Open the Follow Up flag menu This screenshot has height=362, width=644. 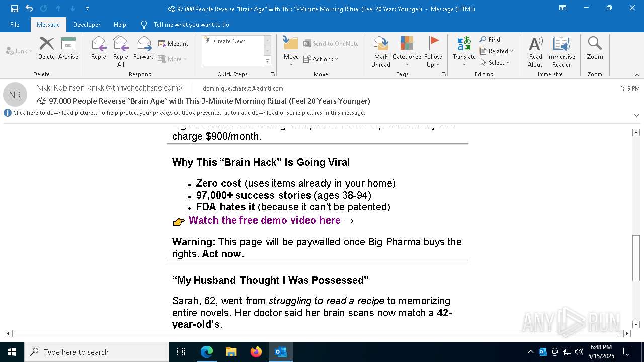[433, 51]
